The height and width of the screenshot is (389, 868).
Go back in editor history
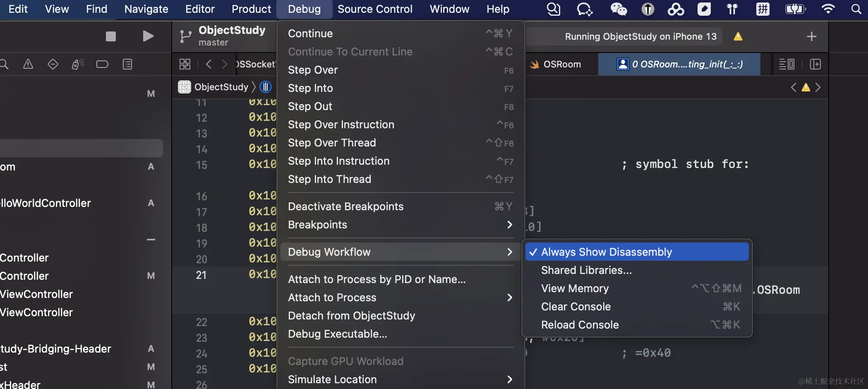(209, 64)
